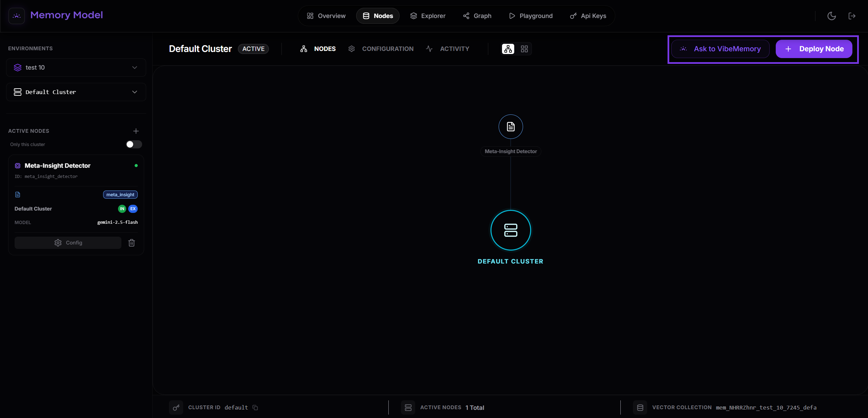Image resolution: width=868 pixels, height=418 pixels.
Task: Switch to grid view layout
Action: (524, 49)
